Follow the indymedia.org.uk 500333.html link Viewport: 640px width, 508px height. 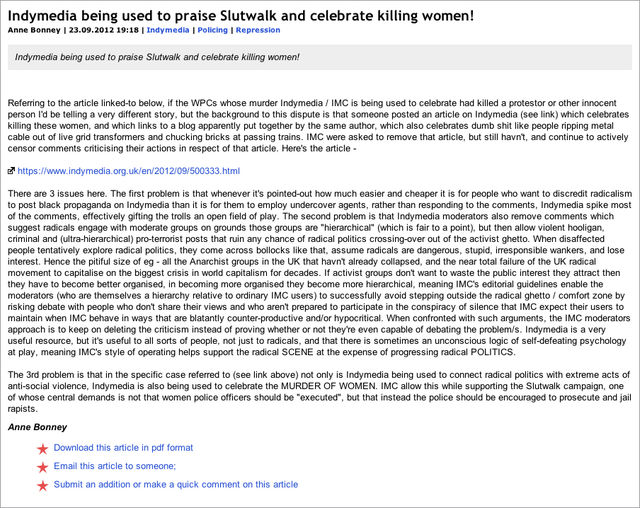point(129,171)
